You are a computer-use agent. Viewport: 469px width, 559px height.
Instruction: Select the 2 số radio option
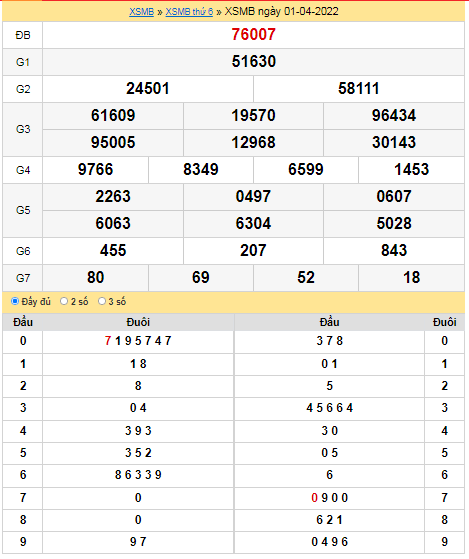[64, 301]
